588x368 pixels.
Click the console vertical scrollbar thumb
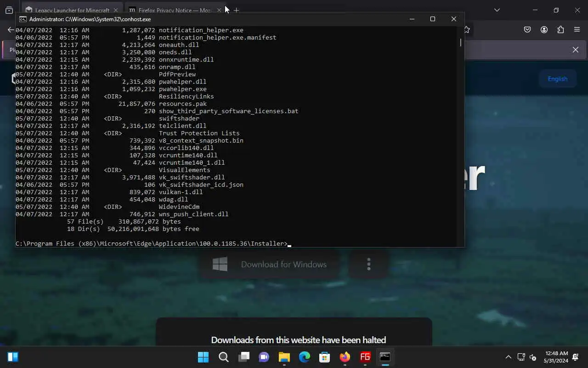coord(460,42)
